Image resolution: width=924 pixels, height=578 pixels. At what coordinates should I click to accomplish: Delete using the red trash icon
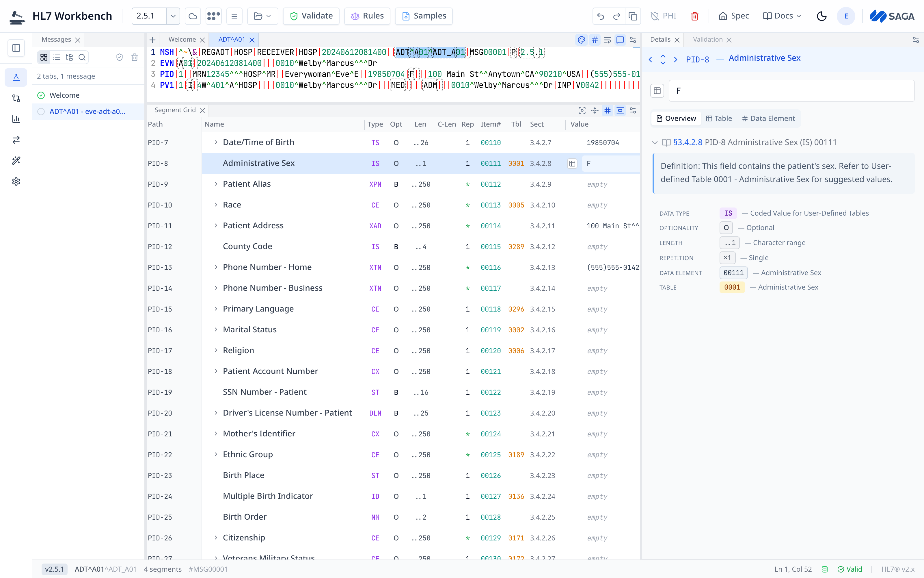694,16
